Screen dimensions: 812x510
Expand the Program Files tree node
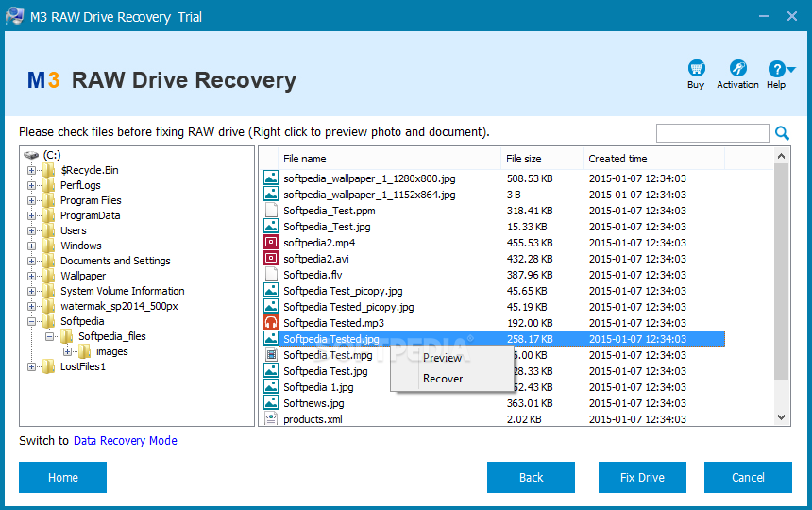tap(31, 200)
